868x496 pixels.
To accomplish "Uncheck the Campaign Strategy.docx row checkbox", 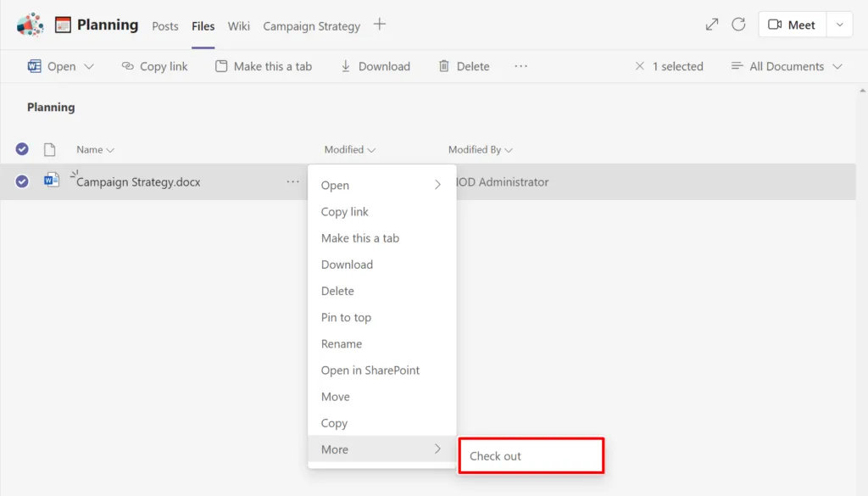I will pos(22,181).
